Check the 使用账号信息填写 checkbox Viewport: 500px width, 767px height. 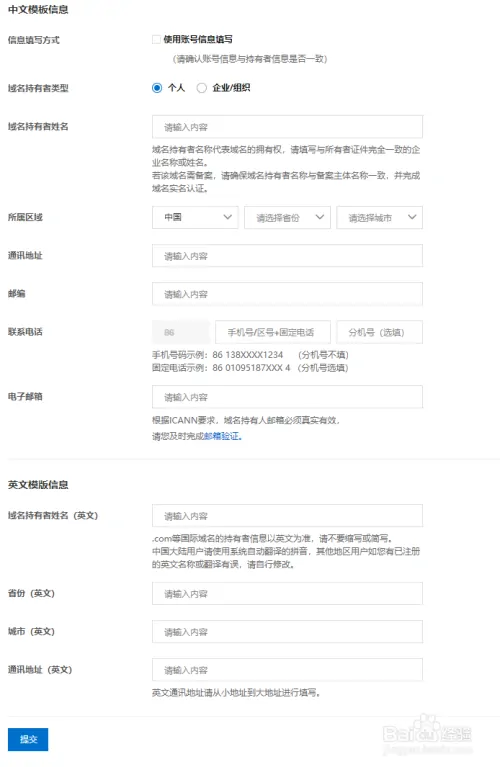[156, 39]
